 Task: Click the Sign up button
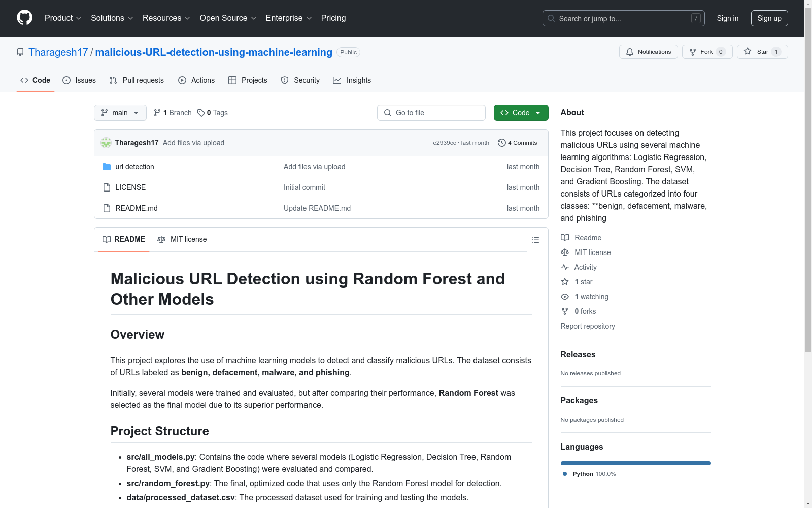769,18
